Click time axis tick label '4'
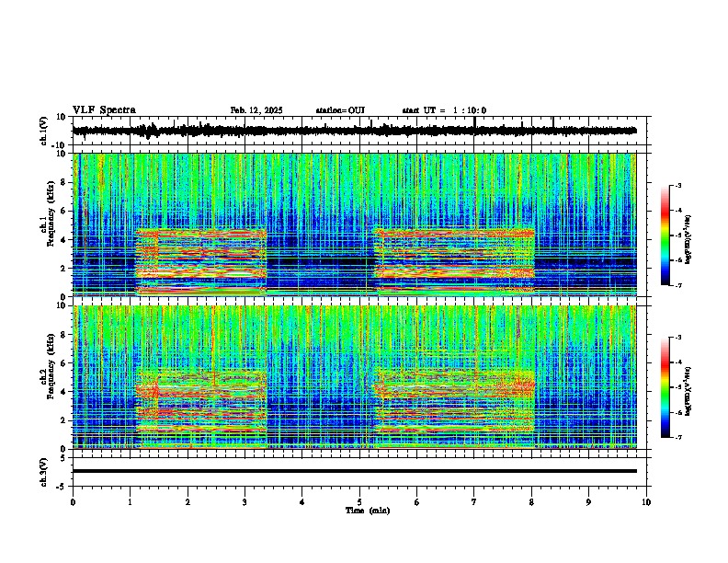Image resolution: width=728 pixels, height=563 pixels. tap(301, 502)
